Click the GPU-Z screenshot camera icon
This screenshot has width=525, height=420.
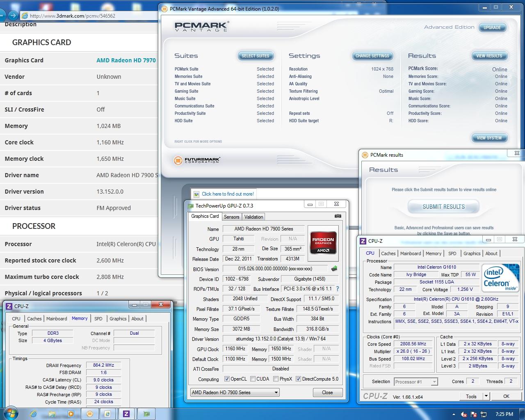pos(338,216)
